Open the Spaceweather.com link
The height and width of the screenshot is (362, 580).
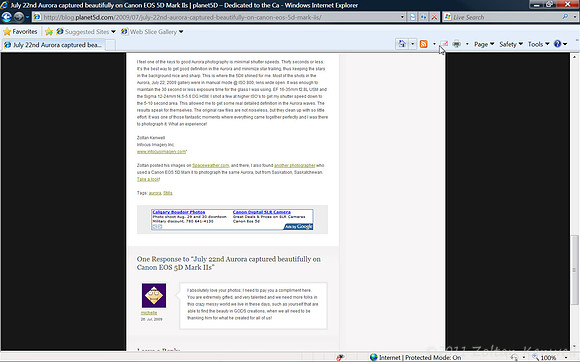pos(210,165)
